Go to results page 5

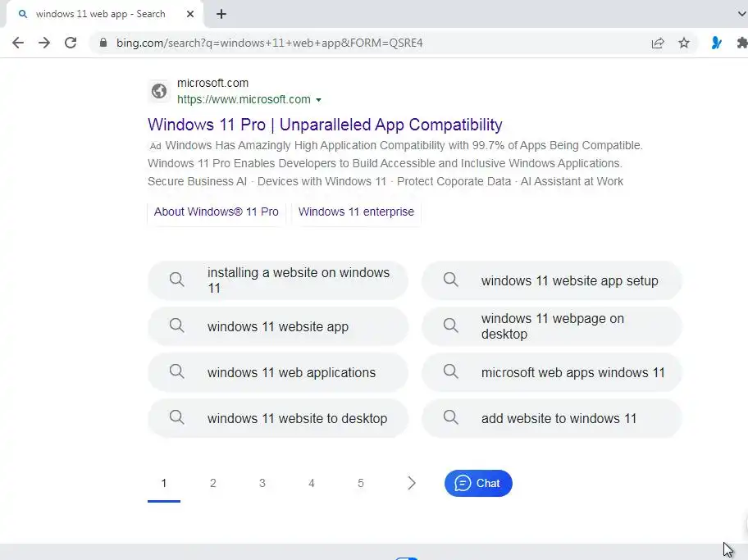[x=361, y=483]
